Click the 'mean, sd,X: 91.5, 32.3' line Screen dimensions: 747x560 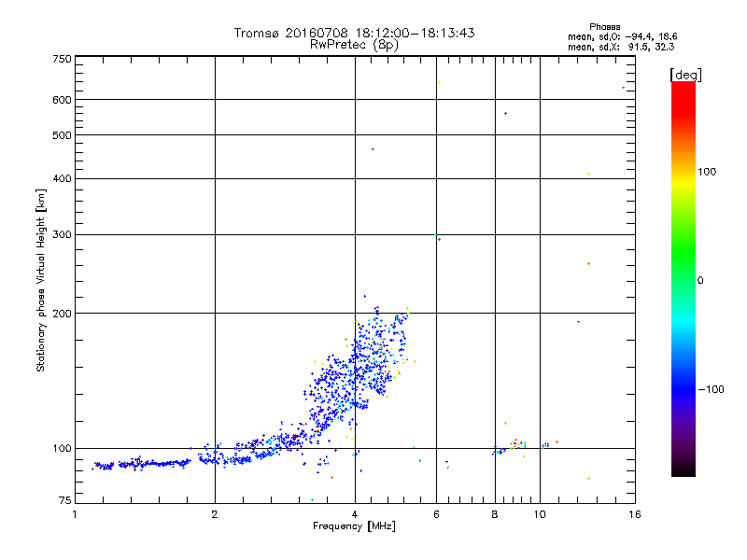(x=621, y=47)
